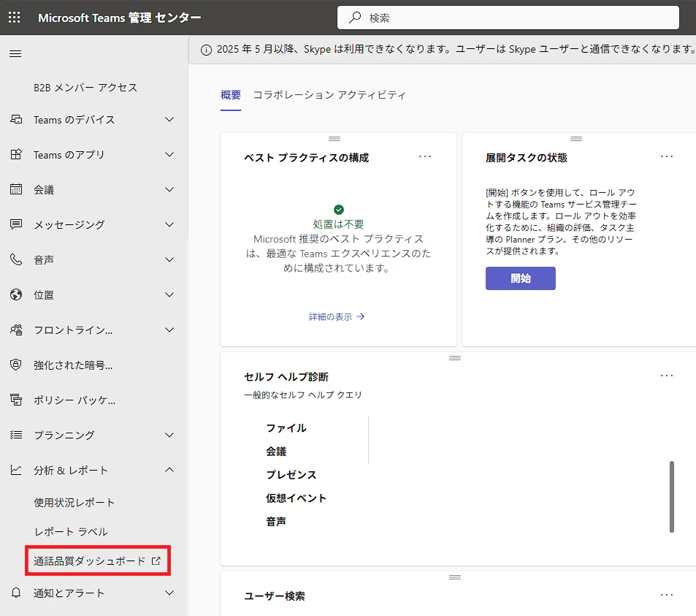Click the 検索 search field
The image size is (696, 616).
508,18
